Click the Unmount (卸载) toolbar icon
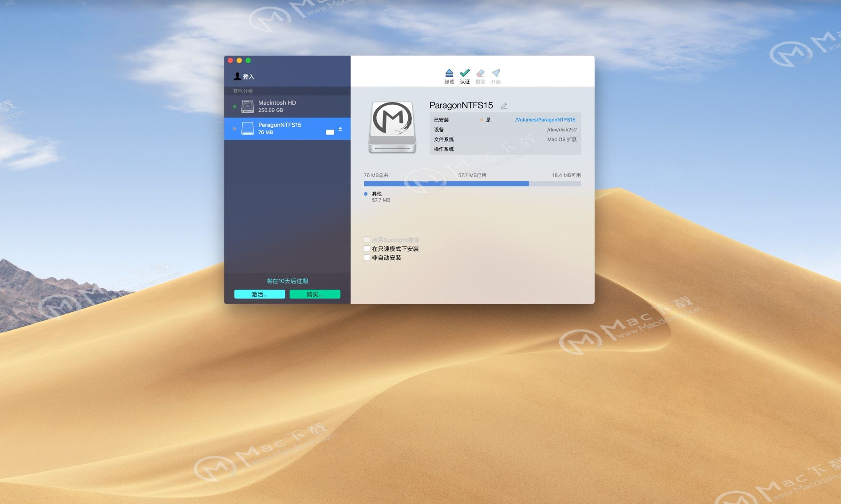This screenshot has width=841, height=504. point(449,73)
